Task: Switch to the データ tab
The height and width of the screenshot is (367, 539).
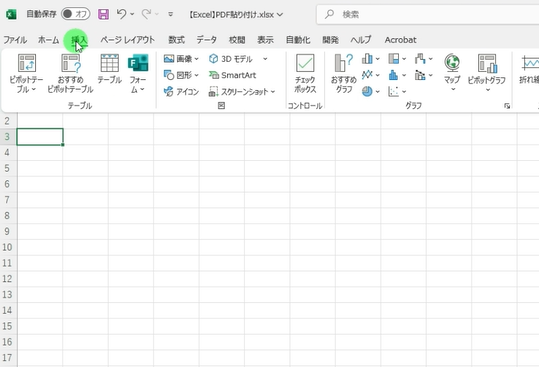Action: coord(207,40)
